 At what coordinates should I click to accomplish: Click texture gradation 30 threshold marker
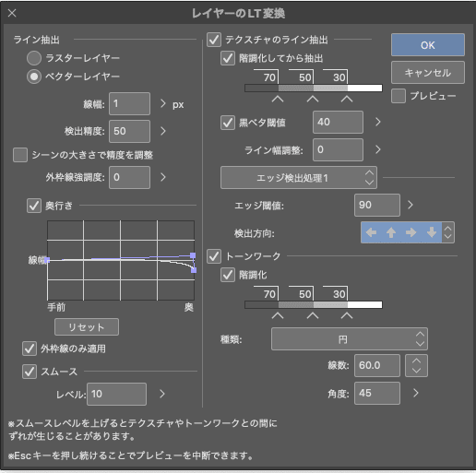(x=347, y=100)
